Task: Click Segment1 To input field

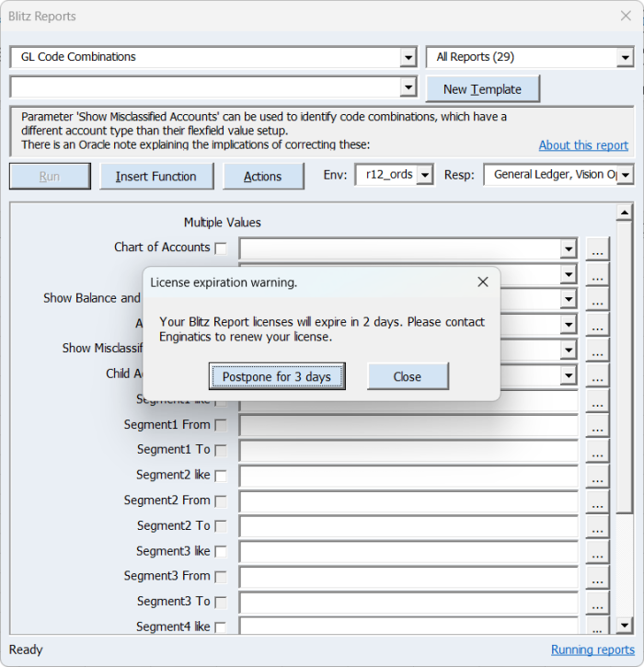Action: tap(408, 451)
